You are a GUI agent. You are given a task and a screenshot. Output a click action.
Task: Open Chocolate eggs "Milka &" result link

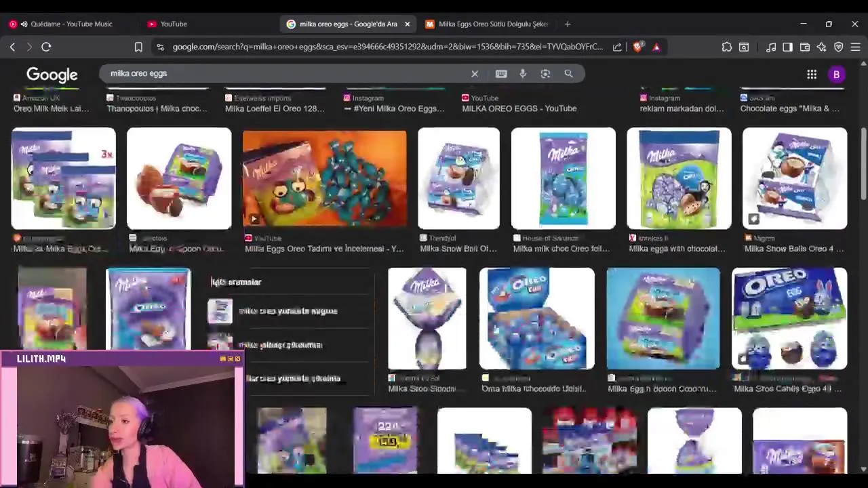[x=789, y=108]
